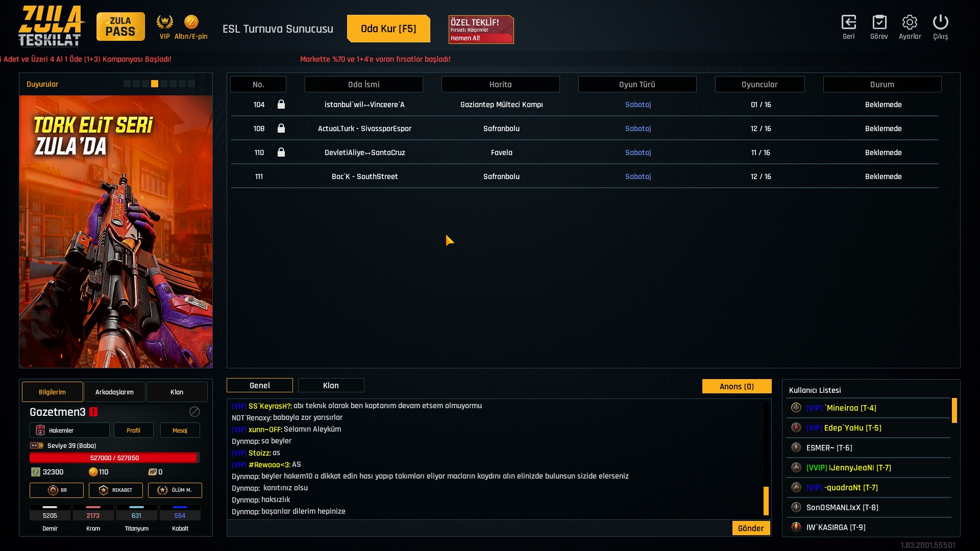Open the ÖLÜM M. mode stats button
Screen dimensions: 980x551
[x=175, y=490]
